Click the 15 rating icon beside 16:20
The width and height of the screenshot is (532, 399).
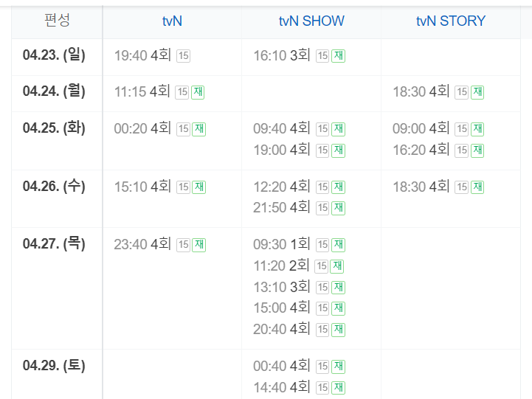(x=462, y=150)
